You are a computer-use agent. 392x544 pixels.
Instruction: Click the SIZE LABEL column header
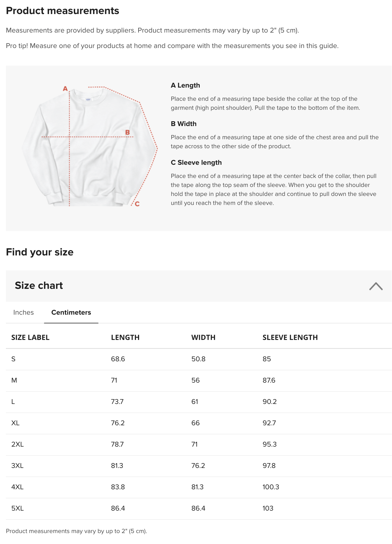(30, 337)
